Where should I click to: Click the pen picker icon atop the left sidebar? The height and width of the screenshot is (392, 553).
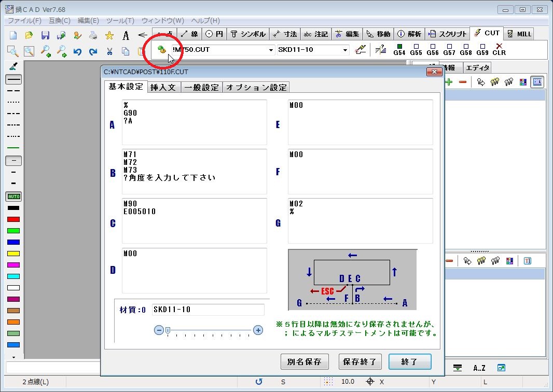[x=13, y=66]
